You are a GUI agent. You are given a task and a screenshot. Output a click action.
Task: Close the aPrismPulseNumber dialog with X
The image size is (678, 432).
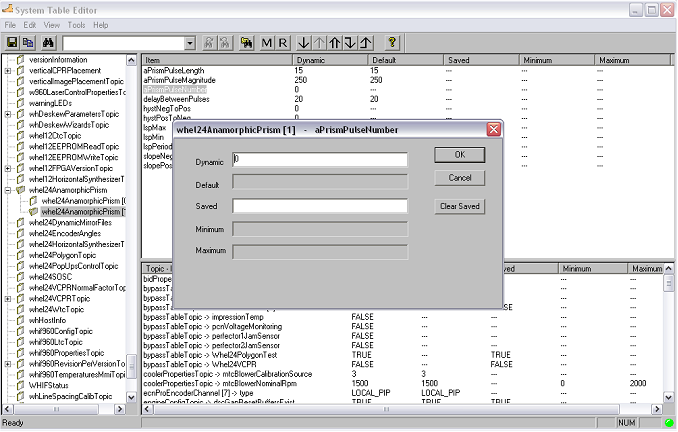coord(493,129)
